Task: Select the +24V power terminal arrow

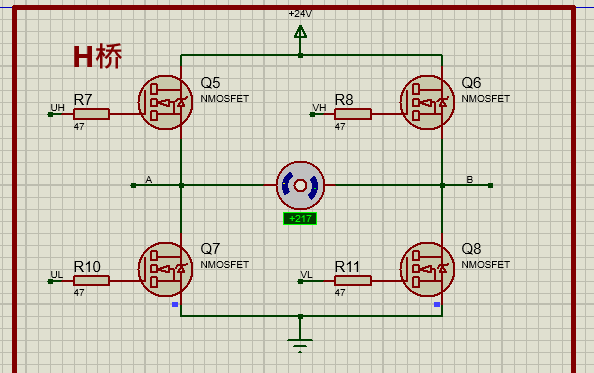Action: (300, 32)
